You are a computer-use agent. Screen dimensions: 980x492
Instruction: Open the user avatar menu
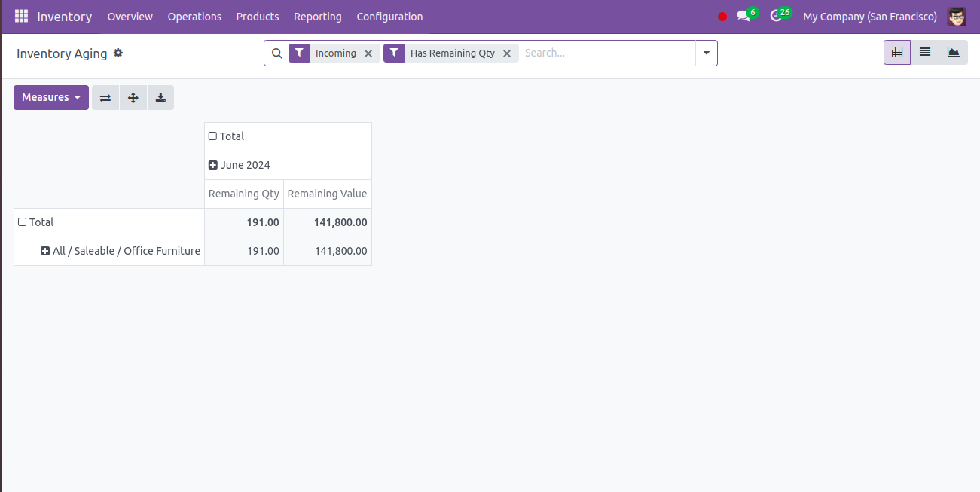pyautogui.click(x=957, y=17)
